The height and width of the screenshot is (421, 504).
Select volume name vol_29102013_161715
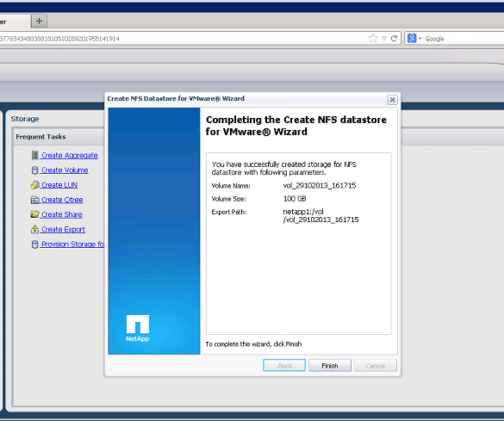point(320,186)
